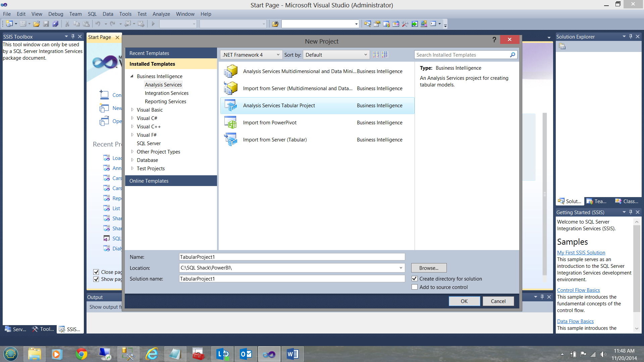Expand the Visual C# tree node

[x=132, y=118]
